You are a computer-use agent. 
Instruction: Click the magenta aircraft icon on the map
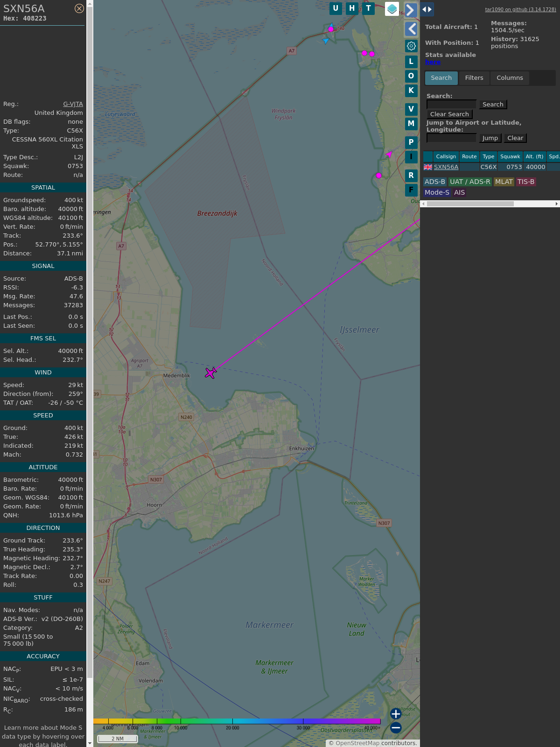click(211, 373)
